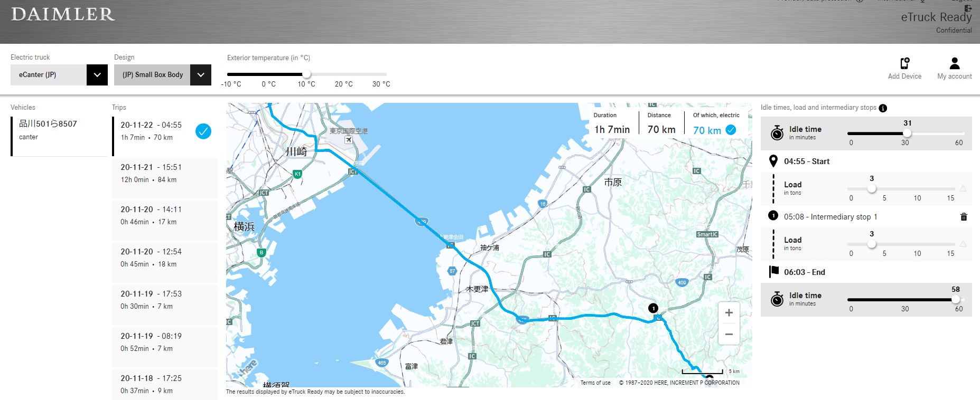The image size is (980, 400).
Task: Click exterior temperature slider handle
Action: (306, 74)
